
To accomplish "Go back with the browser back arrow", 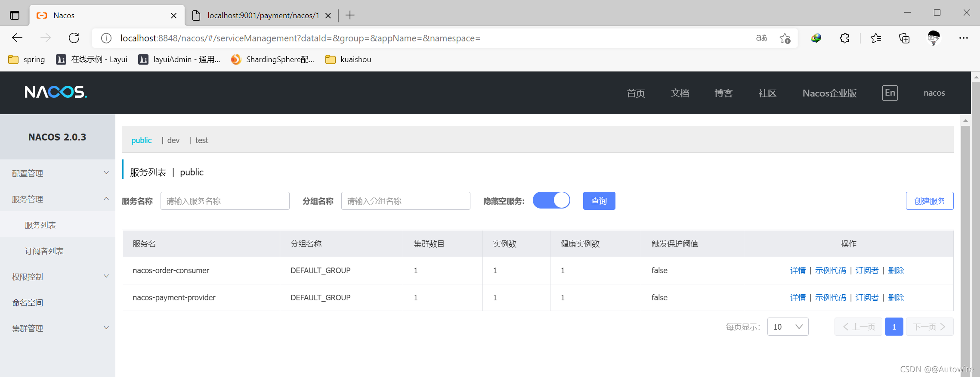I will tap(17, 38).
